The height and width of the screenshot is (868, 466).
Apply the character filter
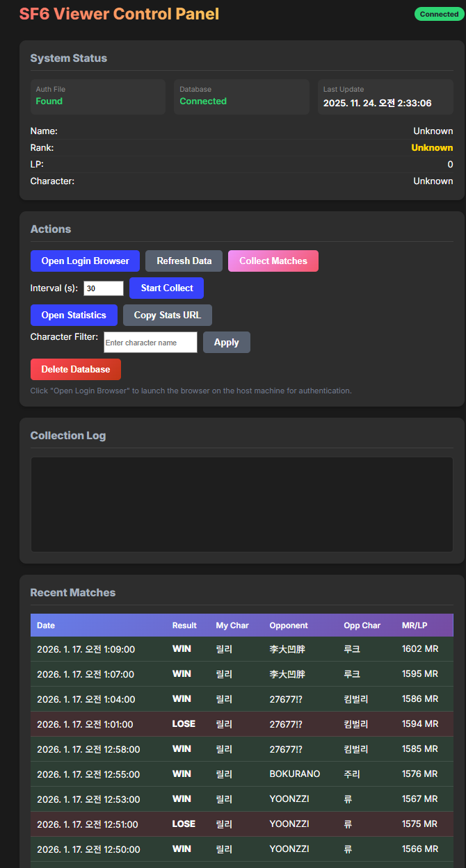pyautogui.click(x=227, y=342)
